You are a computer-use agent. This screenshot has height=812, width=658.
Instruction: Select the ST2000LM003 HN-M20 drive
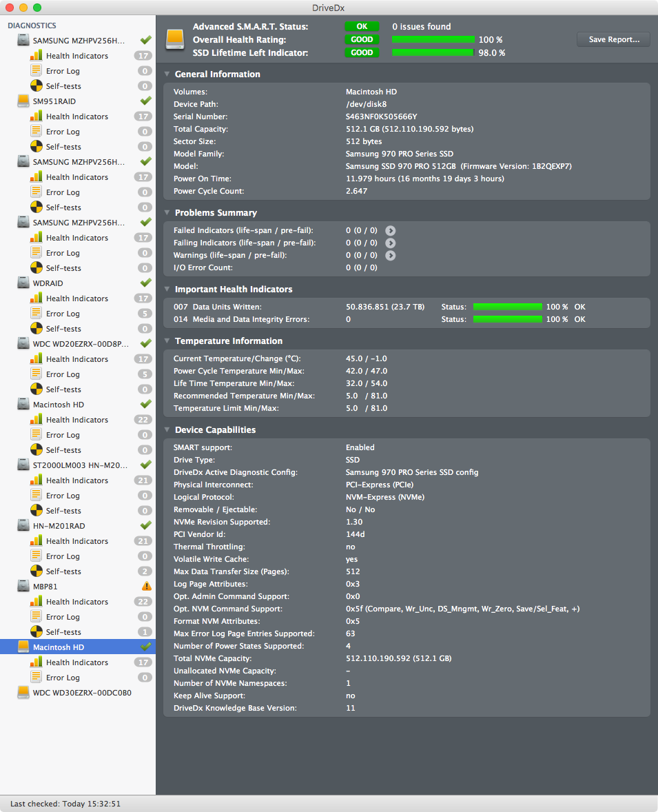coord(78,465)
